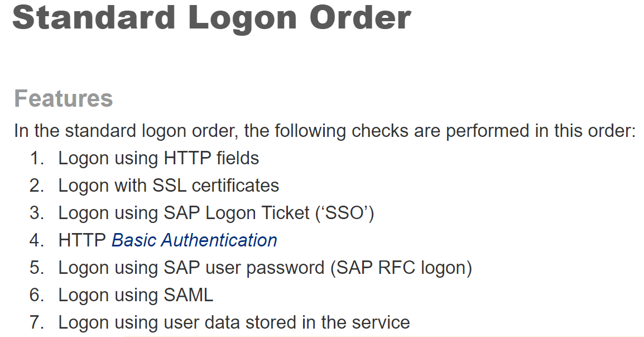
Task: Select the 'Logon using HTTP fields' line
Action: 158,158
